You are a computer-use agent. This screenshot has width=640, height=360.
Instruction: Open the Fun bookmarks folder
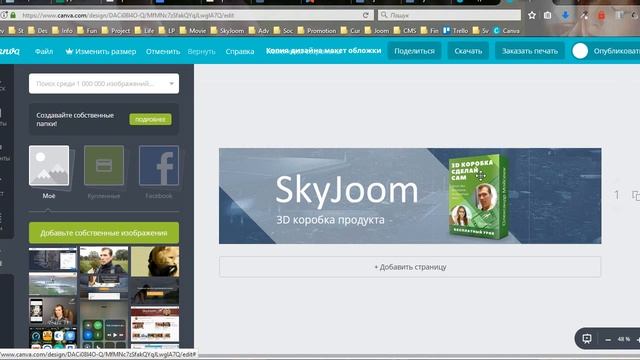tap(87, 31)
